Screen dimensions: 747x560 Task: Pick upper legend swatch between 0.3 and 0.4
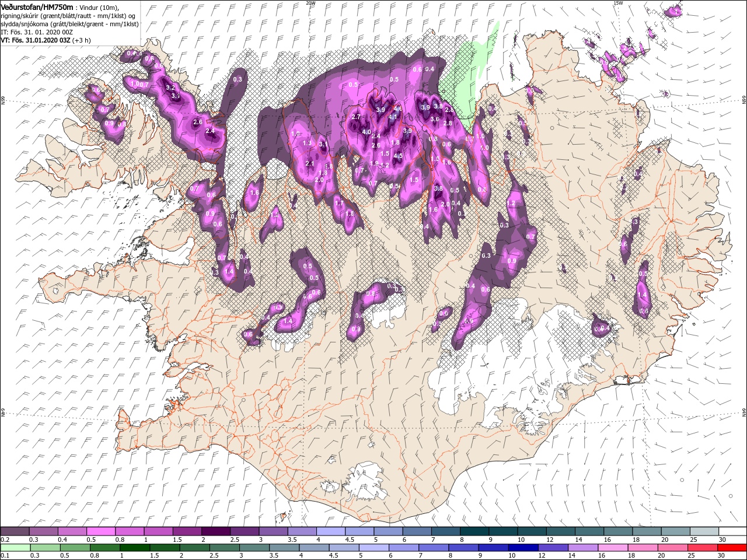click(x=43, y=531)
